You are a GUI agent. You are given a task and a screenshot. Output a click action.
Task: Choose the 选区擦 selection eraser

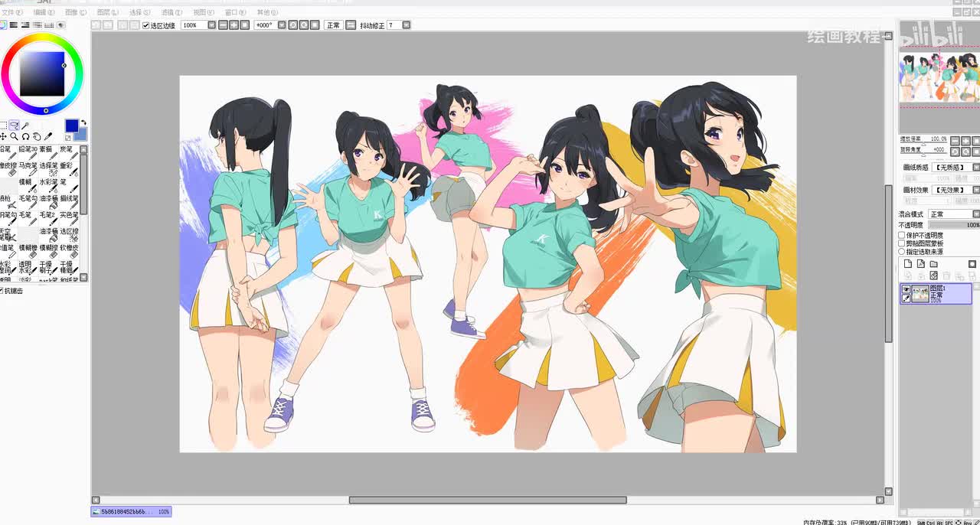70,235
